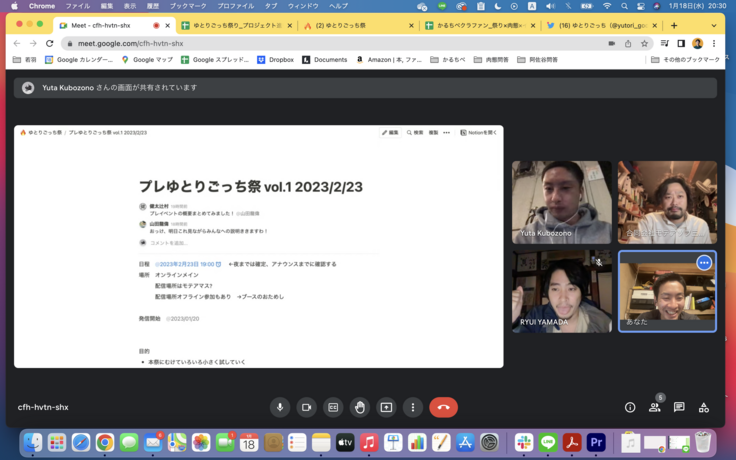Raise hand in the meeting

[360, 407]
